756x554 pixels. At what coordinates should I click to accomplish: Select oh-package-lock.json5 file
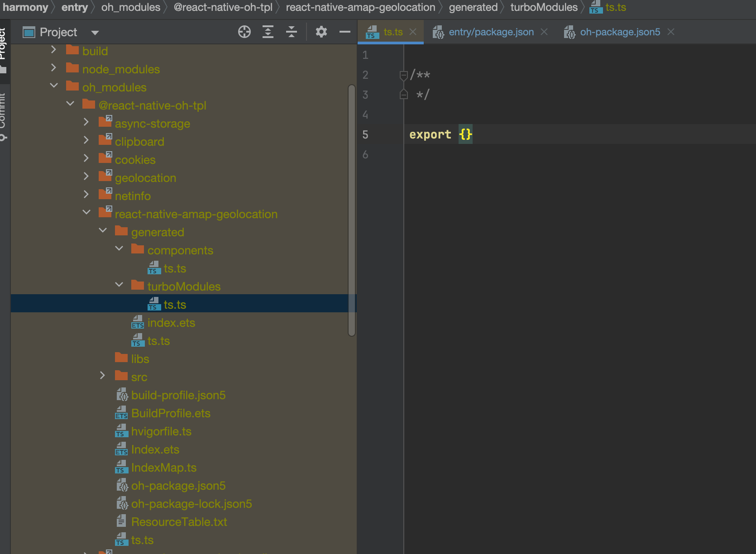coord(191,504)
